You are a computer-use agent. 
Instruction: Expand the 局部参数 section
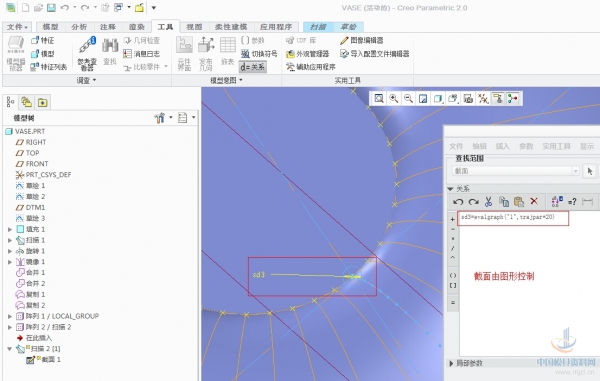tap(451, 363)
